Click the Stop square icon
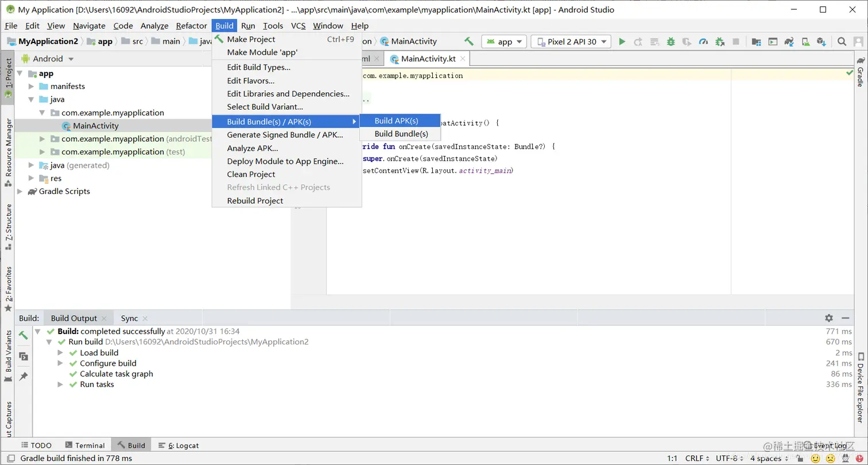The width and height of the screenshot is (868, 465). tap(735, 41)
